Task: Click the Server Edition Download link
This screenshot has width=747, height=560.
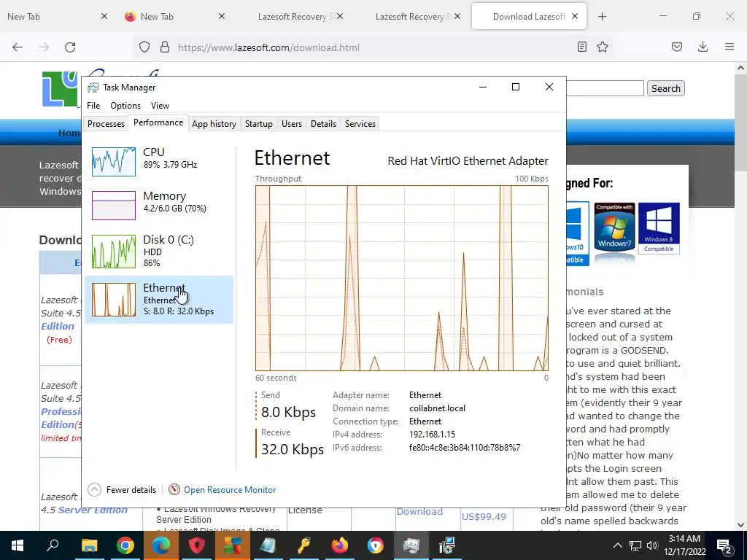Action: point(419,511)
